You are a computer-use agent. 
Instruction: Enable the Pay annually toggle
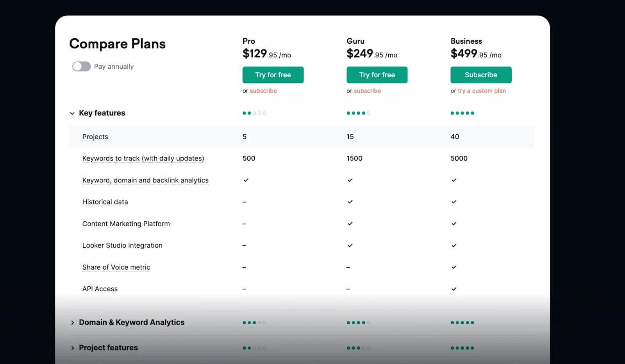(81, 66)
